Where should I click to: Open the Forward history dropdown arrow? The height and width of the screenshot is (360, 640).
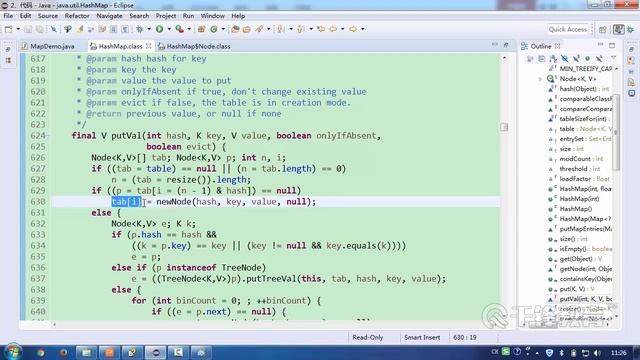(x=362, y=29)
